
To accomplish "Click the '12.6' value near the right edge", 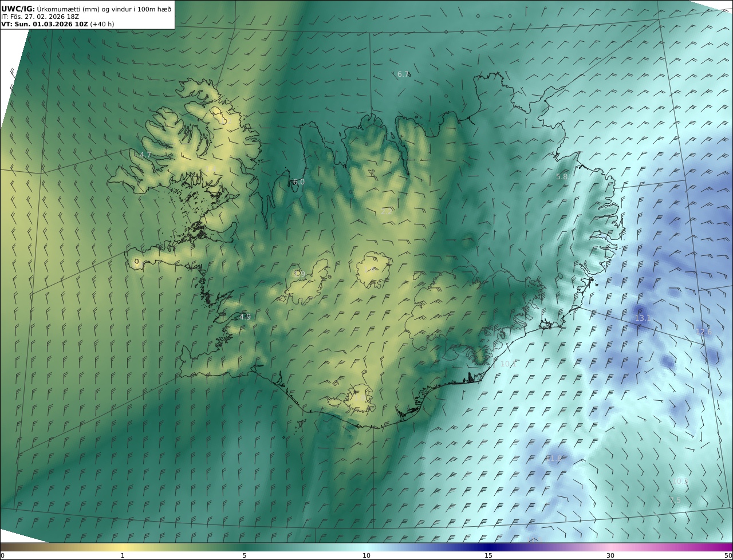I will click(703, 332).
